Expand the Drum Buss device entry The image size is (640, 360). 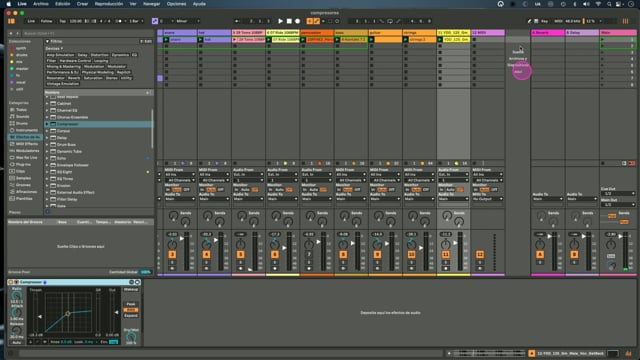pyautogui.click(x=47, y=144)
